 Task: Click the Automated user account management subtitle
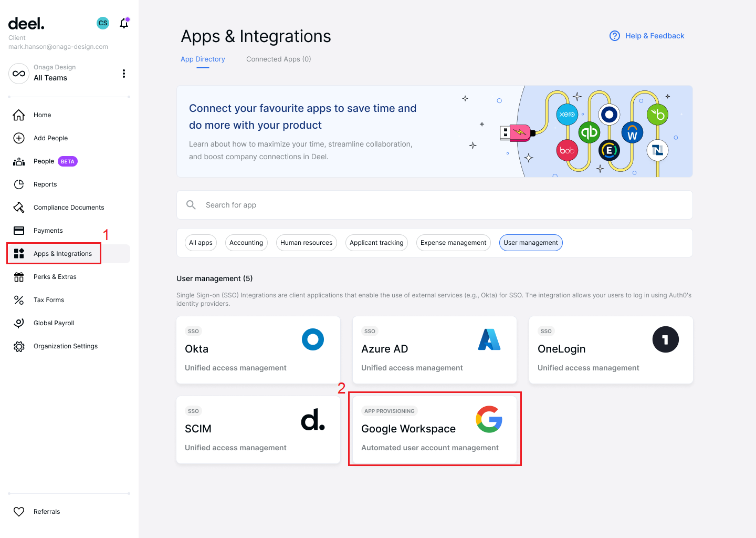point(430,448)
